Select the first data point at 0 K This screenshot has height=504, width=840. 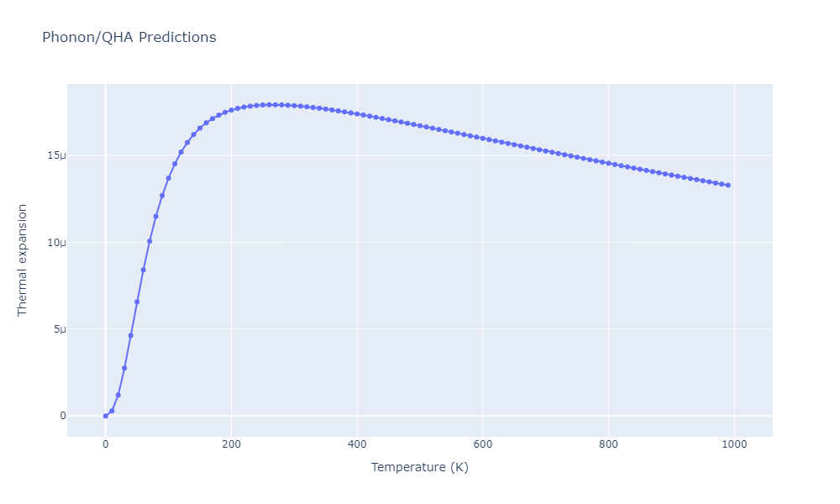pos(105,416)
